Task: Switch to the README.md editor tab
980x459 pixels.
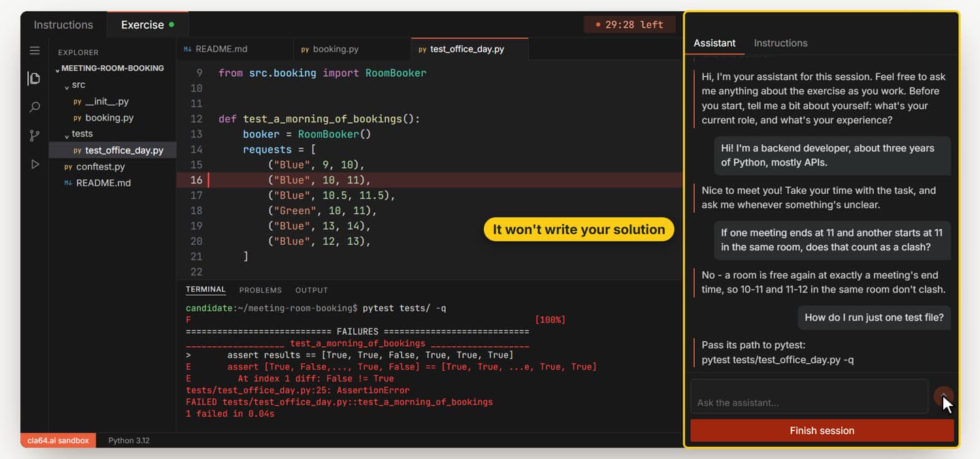Action: (x=235, y=49)
